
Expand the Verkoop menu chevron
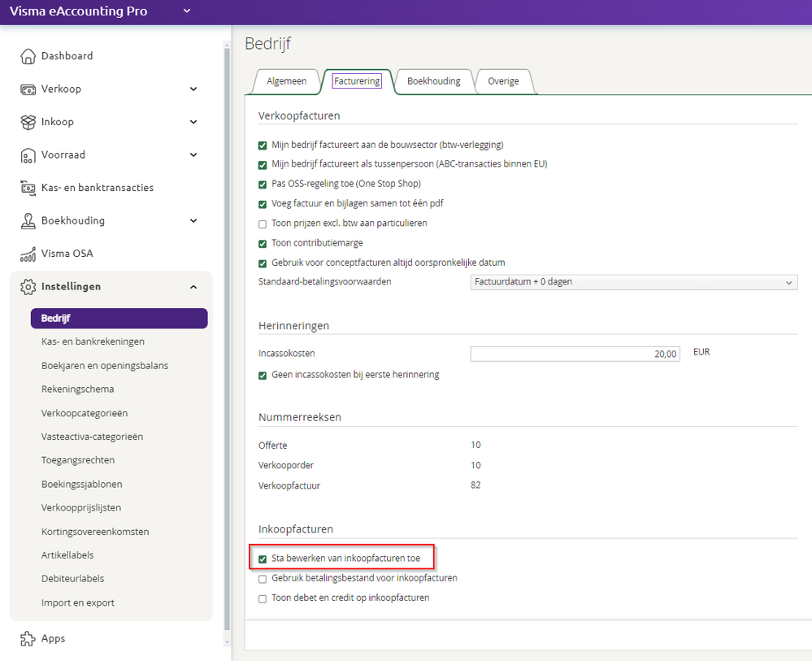coord(193,89)
